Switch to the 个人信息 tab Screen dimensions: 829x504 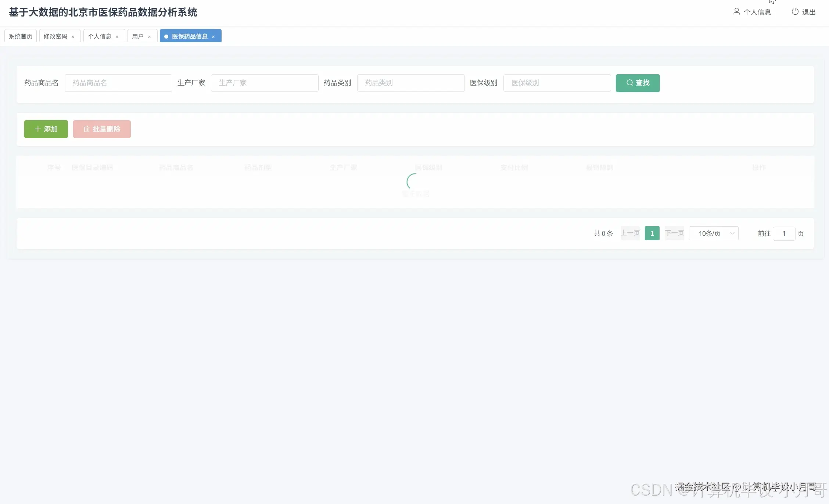coord(100,36)
